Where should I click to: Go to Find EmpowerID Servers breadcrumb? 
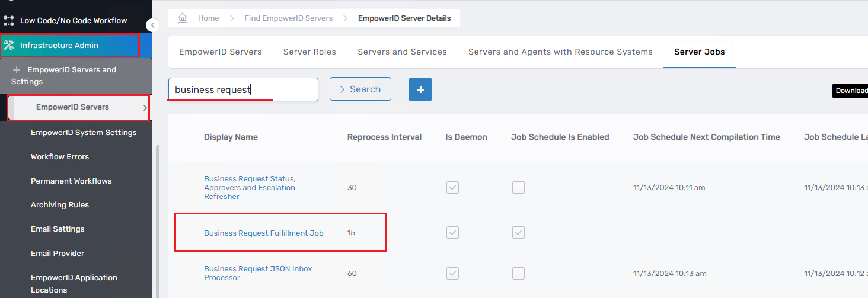click(x=289, y=18)
